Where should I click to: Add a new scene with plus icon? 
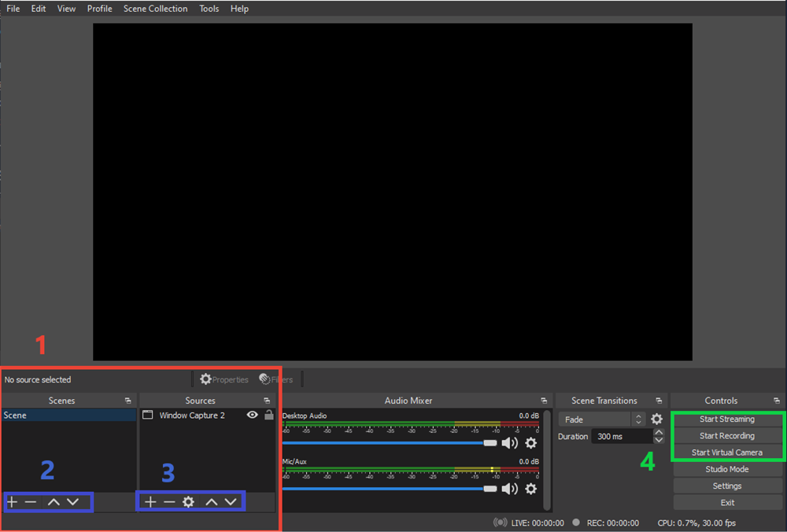[12, 502]
